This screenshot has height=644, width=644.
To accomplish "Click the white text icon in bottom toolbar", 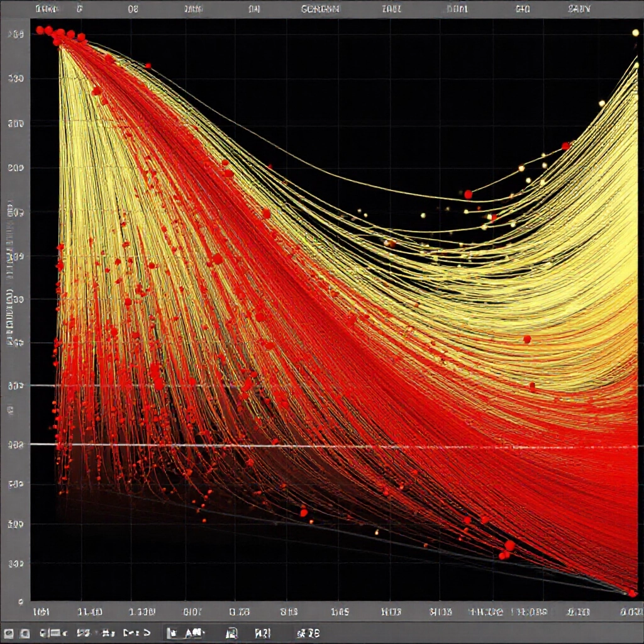I will (263, 633).
